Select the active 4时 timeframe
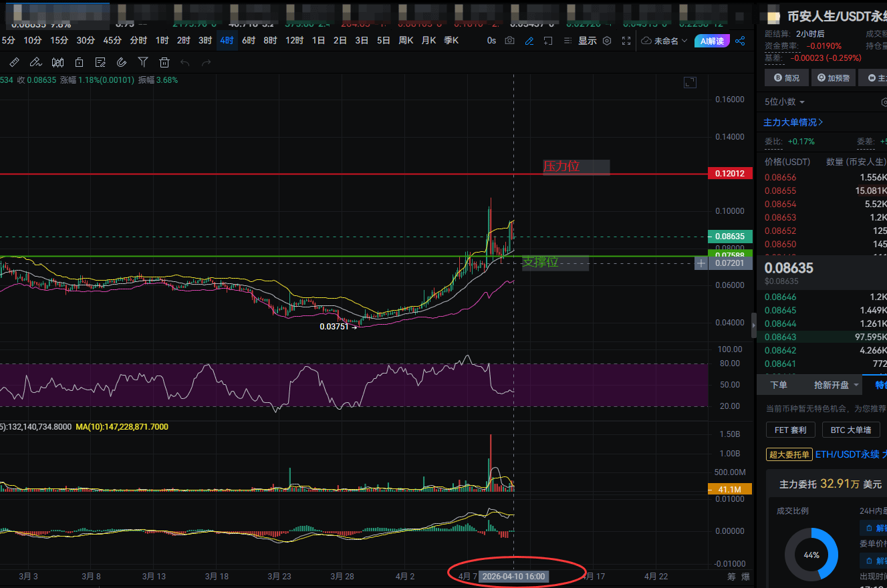This screenshot has width=887, height=588. 227,40
